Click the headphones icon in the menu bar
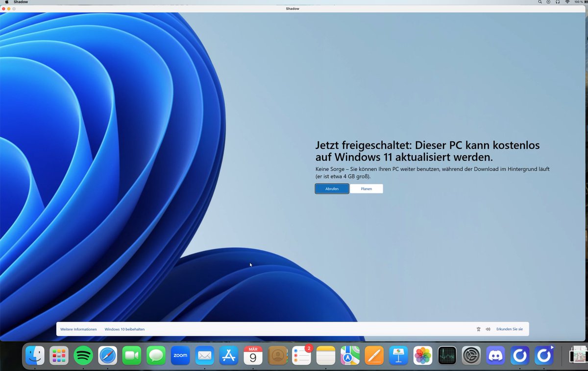 click(x=558, y=2)
